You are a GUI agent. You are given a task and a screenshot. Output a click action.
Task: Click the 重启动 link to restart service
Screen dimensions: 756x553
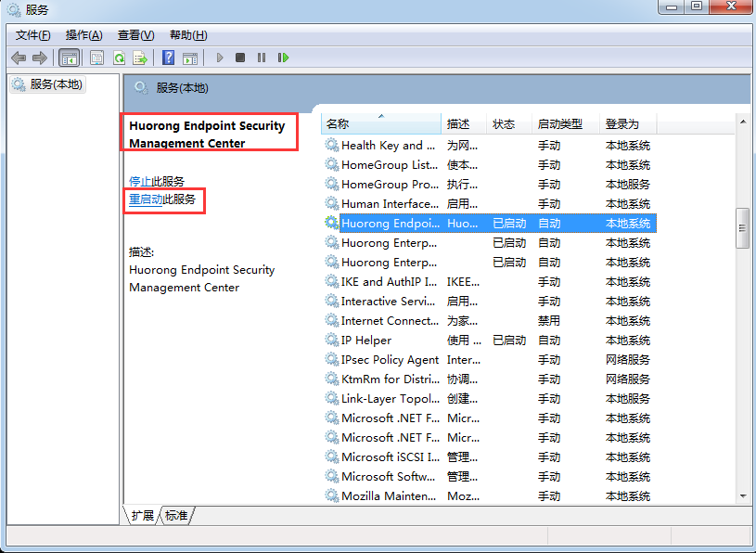pyautogui.click(x=146, y=199)
